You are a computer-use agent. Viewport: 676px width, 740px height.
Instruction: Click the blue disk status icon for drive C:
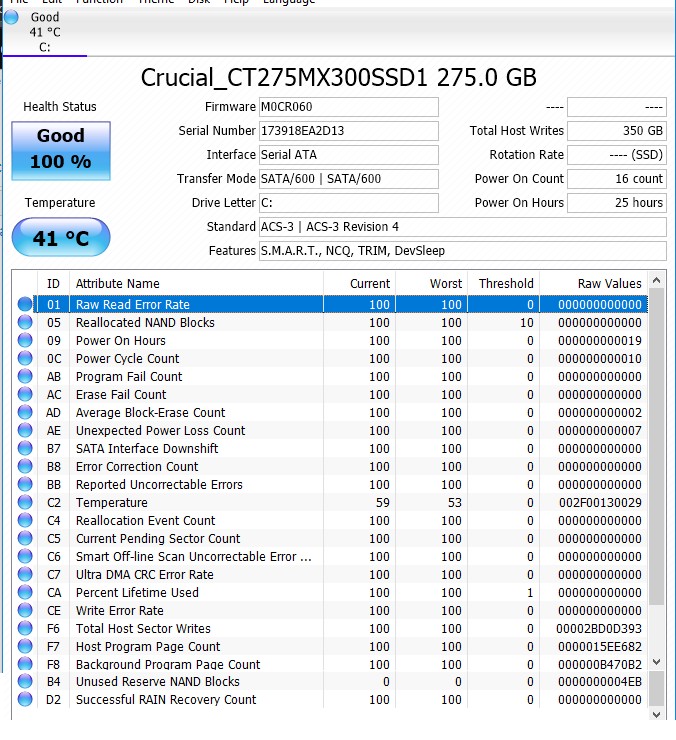[x=11, y=17]
